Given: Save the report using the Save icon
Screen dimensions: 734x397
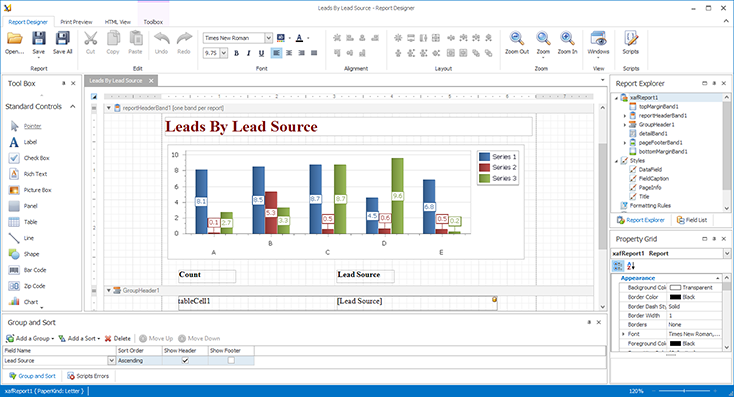Looking at the screenshot, I should click(39, 39).
